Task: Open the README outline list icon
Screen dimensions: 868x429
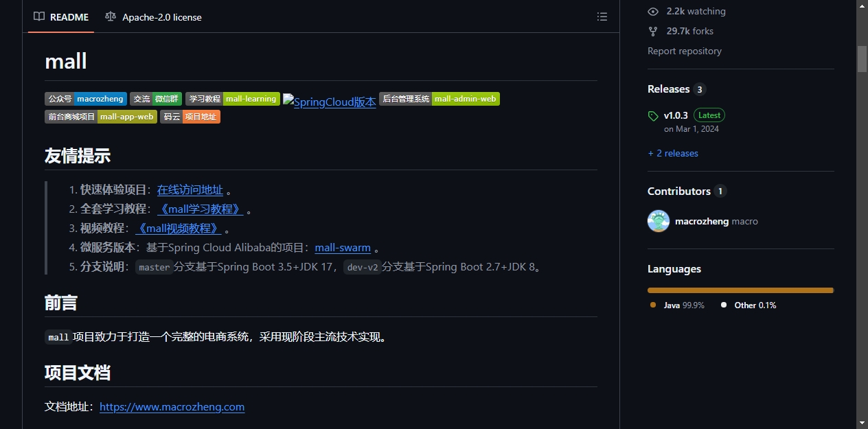Action: tap(602, 16)
